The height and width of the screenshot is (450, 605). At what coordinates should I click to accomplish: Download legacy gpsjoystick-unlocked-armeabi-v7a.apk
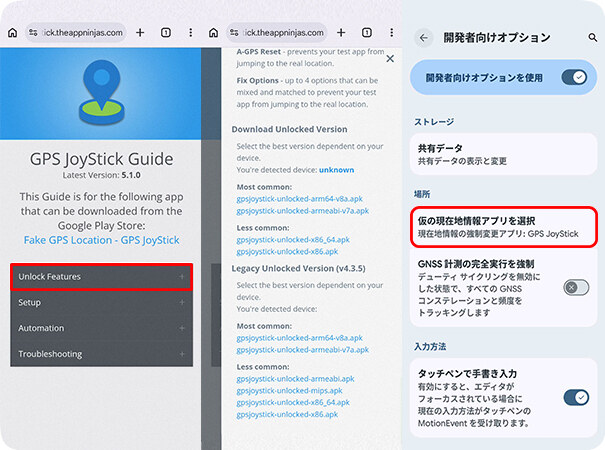pyautogui.click(x=302, y=350)
